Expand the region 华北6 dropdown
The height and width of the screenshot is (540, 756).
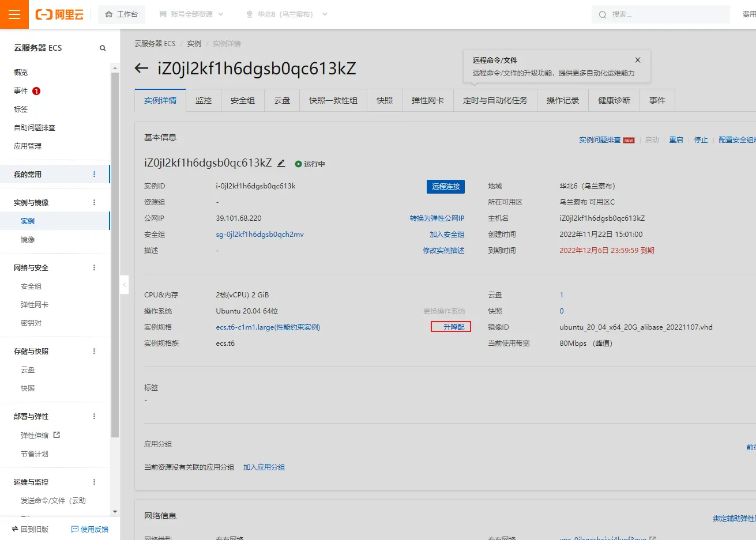(287, 14)
